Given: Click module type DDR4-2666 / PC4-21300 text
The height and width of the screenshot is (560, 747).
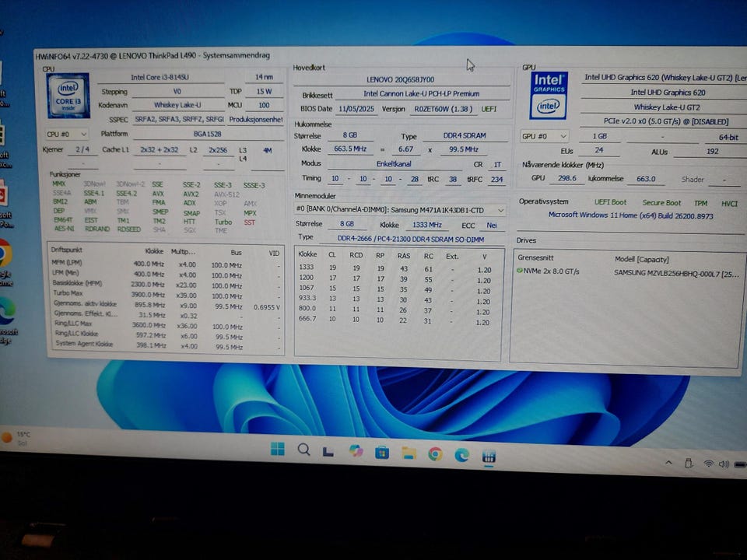Looking at the screenshot, I should pos(411,239).
